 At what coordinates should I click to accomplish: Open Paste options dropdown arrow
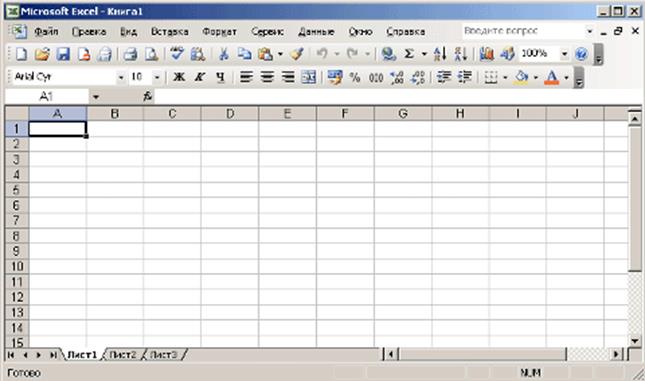280,54
